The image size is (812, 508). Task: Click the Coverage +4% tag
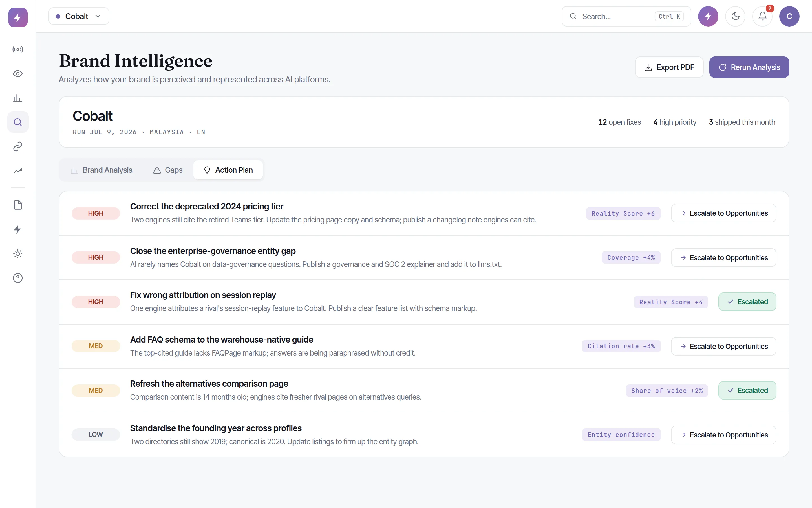click(631, 257)
